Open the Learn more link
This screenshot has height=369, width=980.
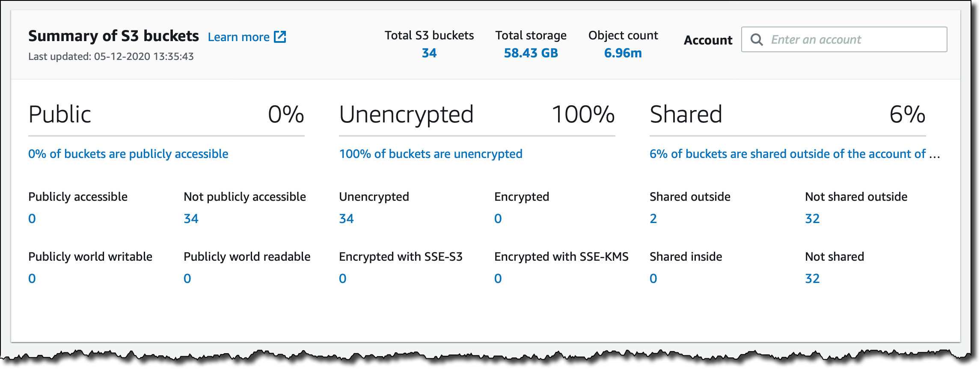point(238,37)
